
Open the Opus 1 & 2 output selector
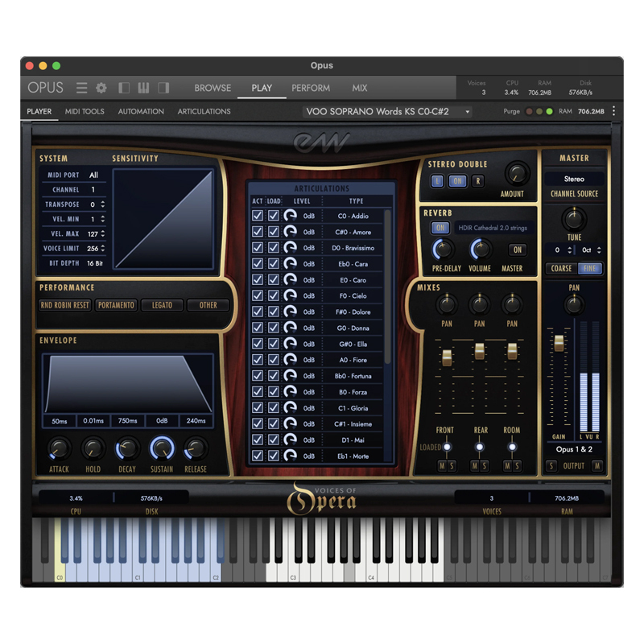(574, 449)
